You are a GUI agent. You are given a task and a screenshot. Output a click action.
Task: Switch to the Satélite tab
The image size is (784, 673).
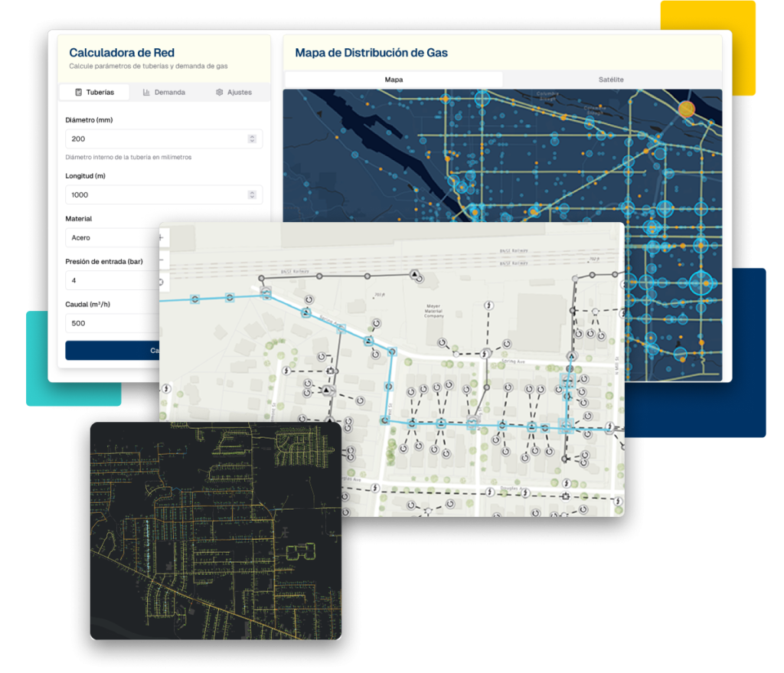tap(612, 79)
